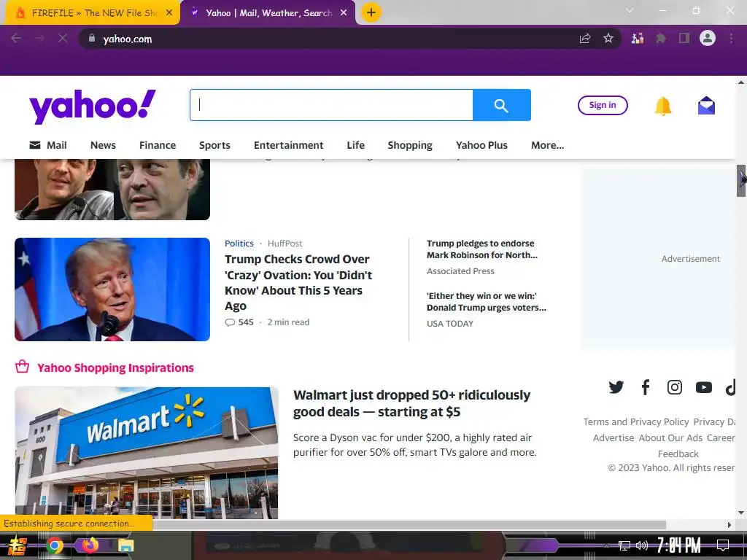The image size is (747, 560).
Task: Show hidden system tray icons
Action: click(606, 545)
